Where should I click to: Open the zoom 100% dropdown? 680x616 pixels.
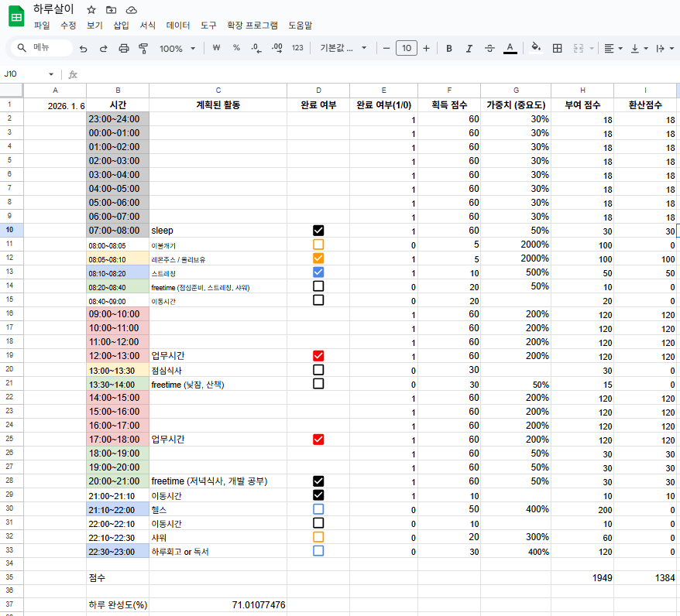point(177,49)
